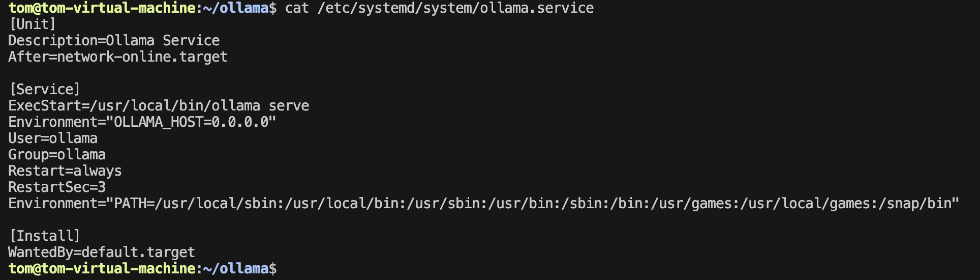The image size is (980, 280).
Task: Click the [Service] section header
Action: [45, 90]
